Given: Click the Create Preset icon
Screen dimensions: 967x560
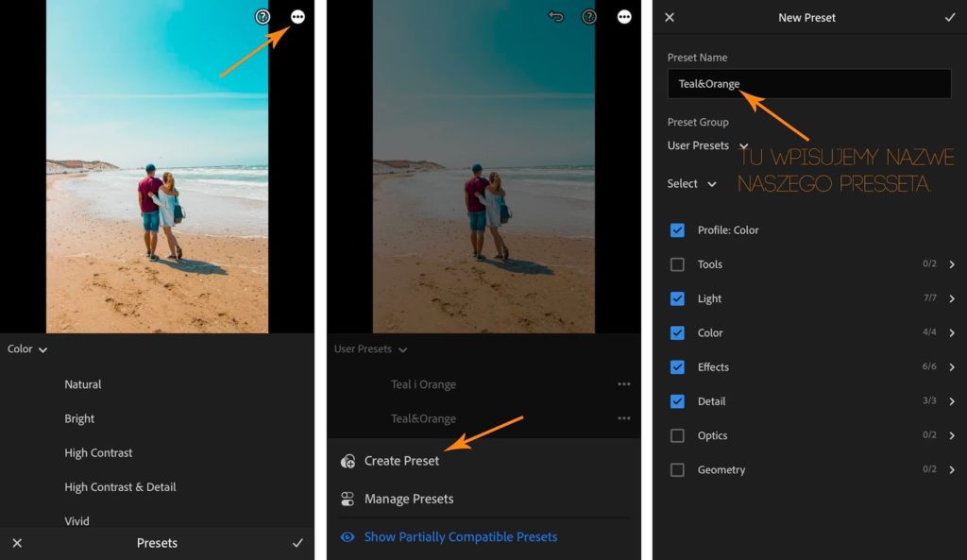Looking at the screenshot, I should coord(348,461).
